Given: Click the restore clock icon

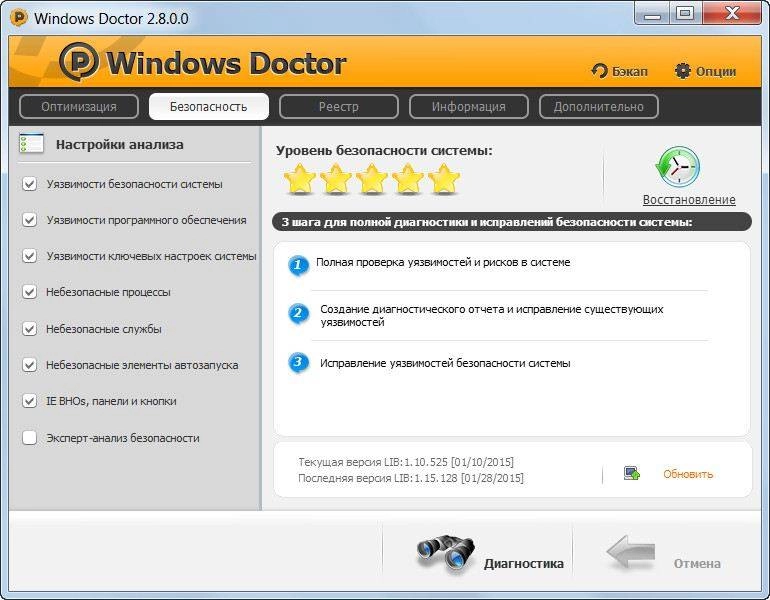Looking at the screenshot, I should pyautogui.click(x=678, y=166).
